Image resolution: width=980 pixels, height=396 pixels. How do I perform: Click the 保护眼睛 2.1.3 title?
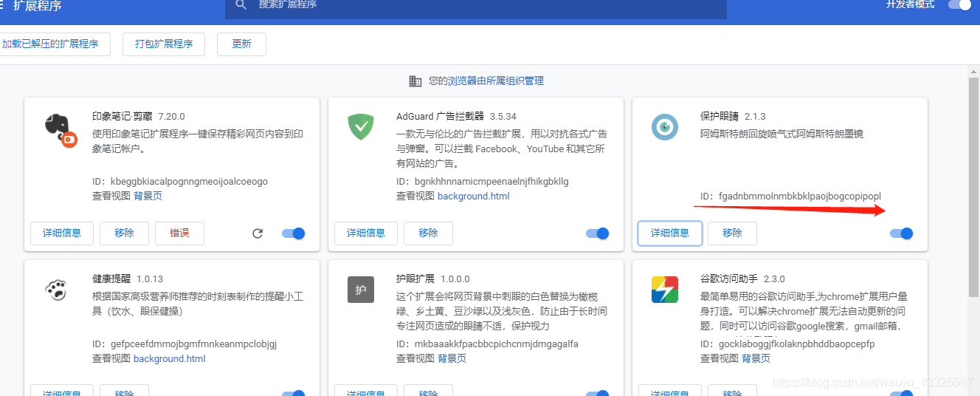[733, 117]
